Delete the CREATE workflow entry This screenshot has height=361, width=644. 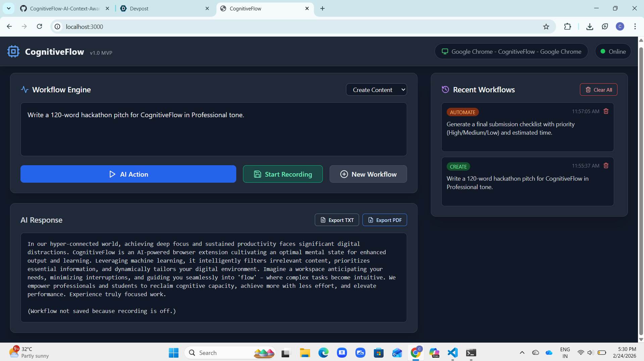[x=606, y=166]
